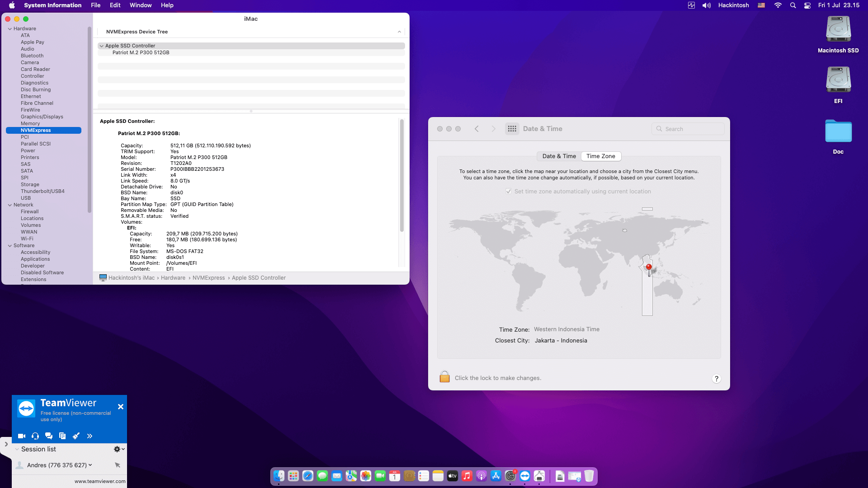This screenshot has height=488, width=868.
Task: Collapse the Hardware section in the sidebar
Action: tap(9, 28)
